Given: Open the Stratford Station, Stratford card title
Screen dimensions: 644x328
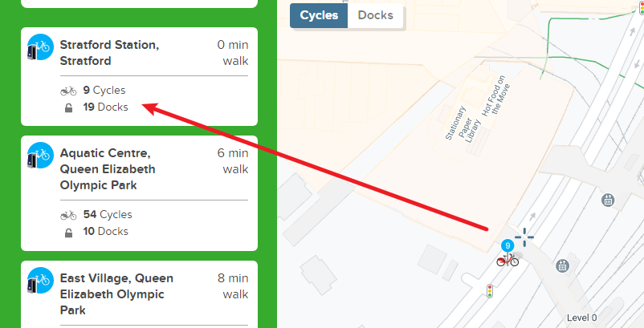Looking at the screenshot, I should pyautogui.click(x=109, y=52).
